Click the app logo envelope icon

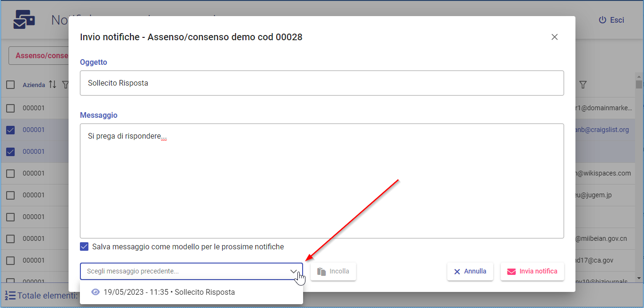24,20
